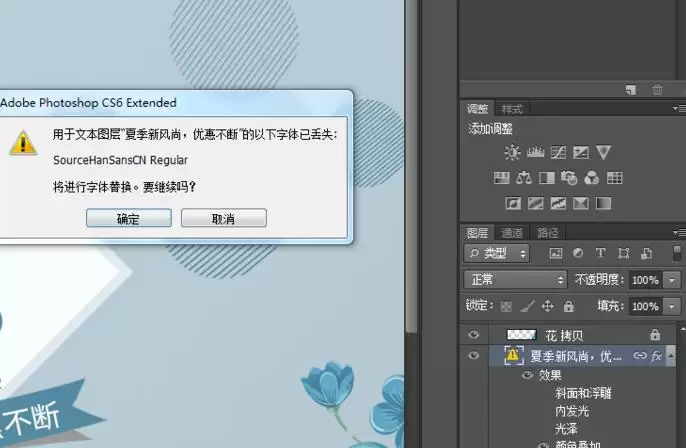Switch to the 通道 tab
Image resolution: width=686 pixels, height=448 pixels.
coord(512,233)
